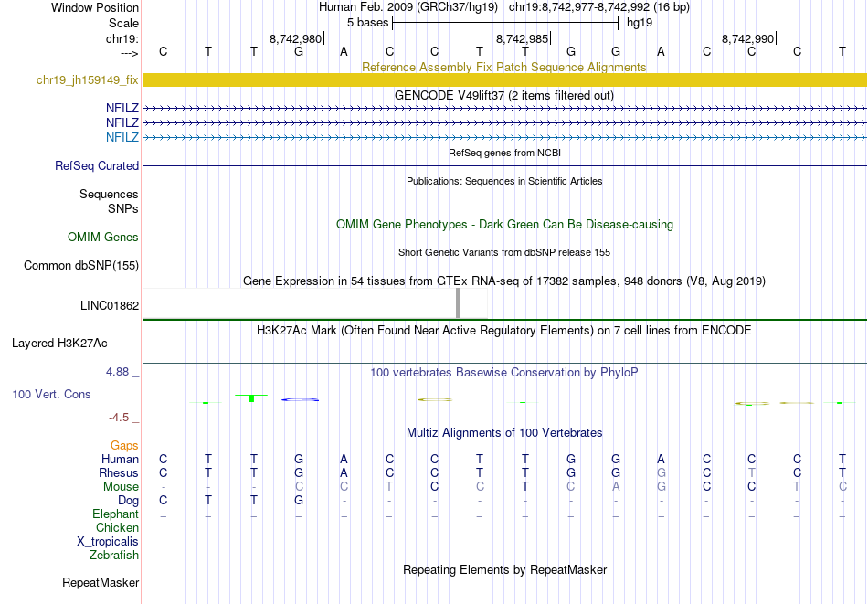
Task: Open Multiz Alignments of 100 Vertebrates title
Action: (504, 432)
